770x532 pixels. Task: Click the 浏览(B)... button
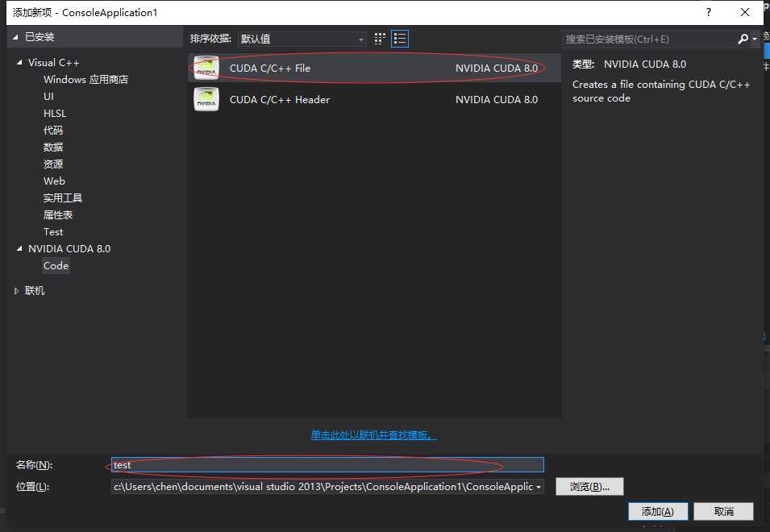[589, 486]
